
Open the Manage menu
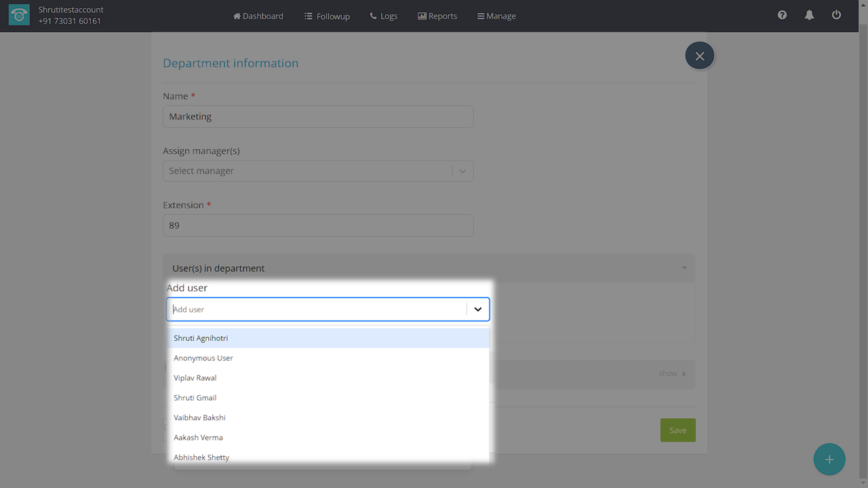pyautogui.click(x=496, y=16)
